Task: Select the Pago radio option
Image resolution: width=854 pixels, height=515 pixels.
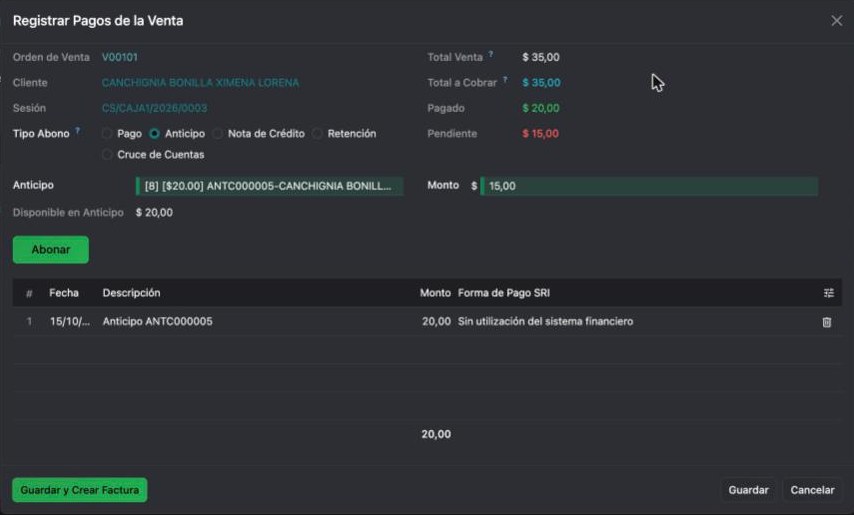Action: pyautogui.click(x=107, y=134)
